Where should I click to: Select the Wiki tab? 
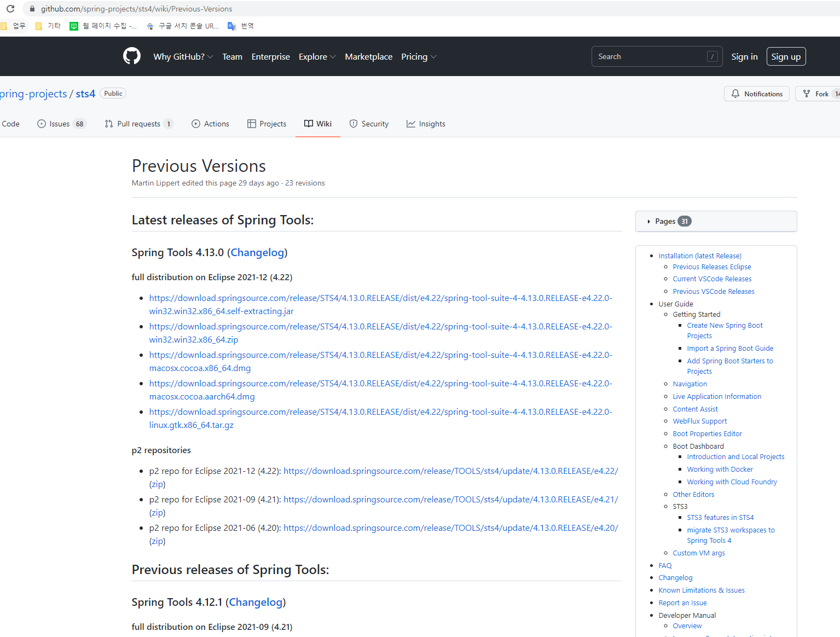click(x=318, y=124)
